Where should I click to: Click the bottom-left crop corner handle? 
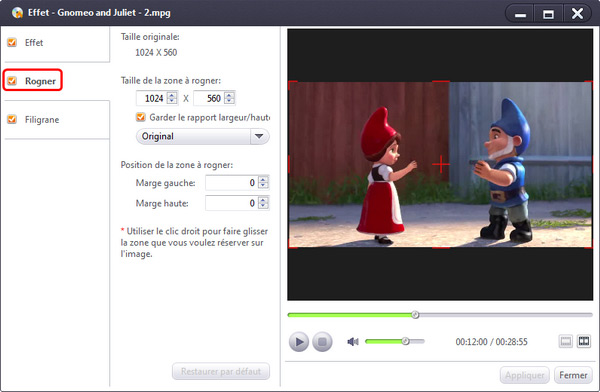292,245
